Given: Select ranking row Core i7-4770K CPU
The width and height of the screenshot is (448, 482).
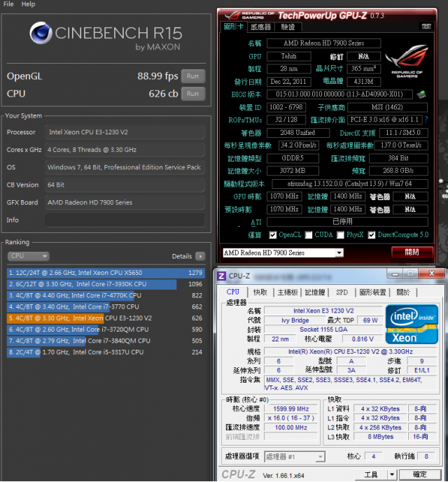Looking at the screenshot, I should (106, 295).
